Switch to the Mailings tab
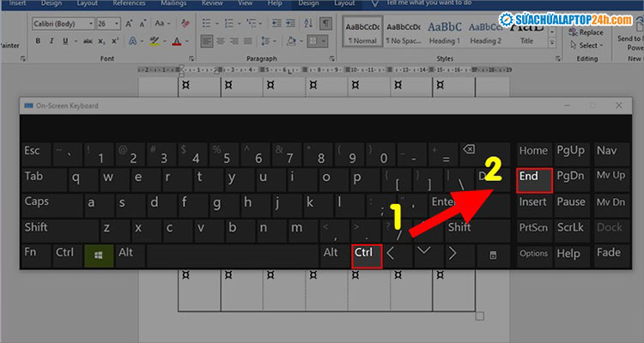The image size is (644, 343). pyautogui.click(x=173, y=3)
